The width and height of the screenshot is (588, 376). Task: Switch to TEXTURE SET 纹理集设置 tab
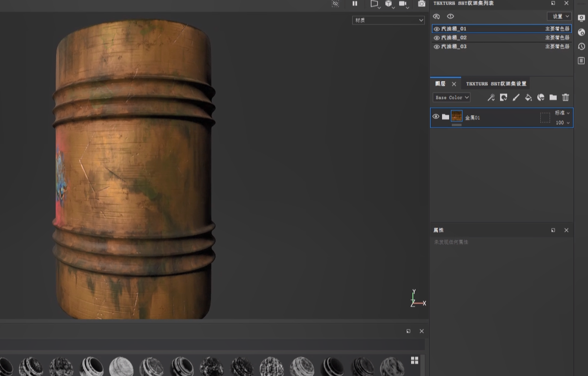496,84
